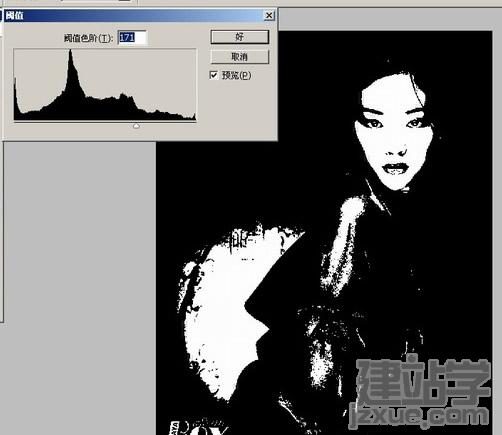Toggle the 预览 preview checkbox
Viewport: 502px width, 435px height.
coord(214,75)
